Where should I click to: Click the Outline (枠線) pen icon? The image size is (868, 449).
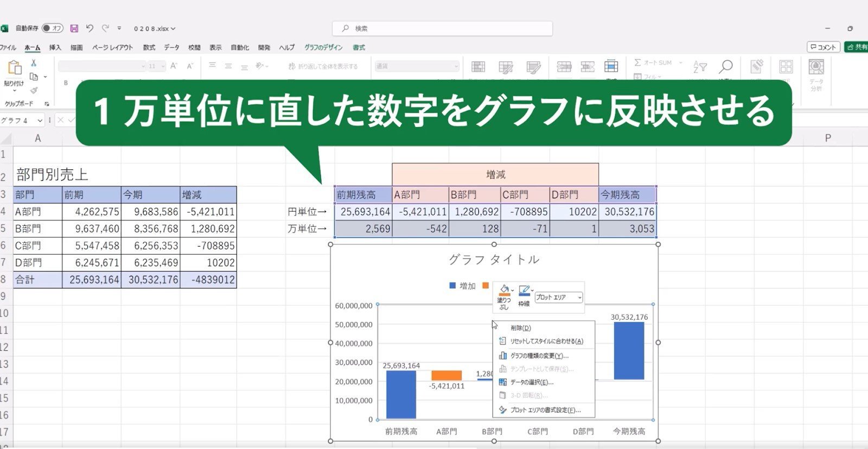[524, 290]
